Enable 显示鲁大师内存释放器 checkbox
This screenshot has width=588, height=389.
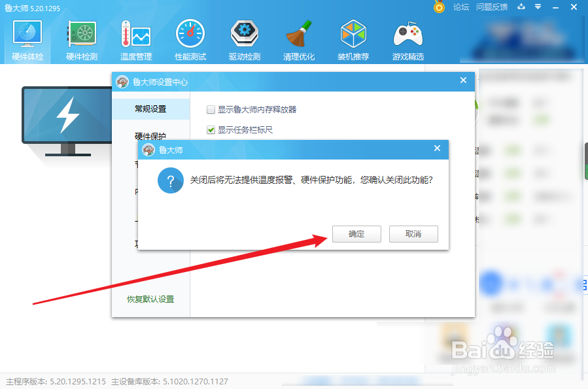tap(211, 109)
